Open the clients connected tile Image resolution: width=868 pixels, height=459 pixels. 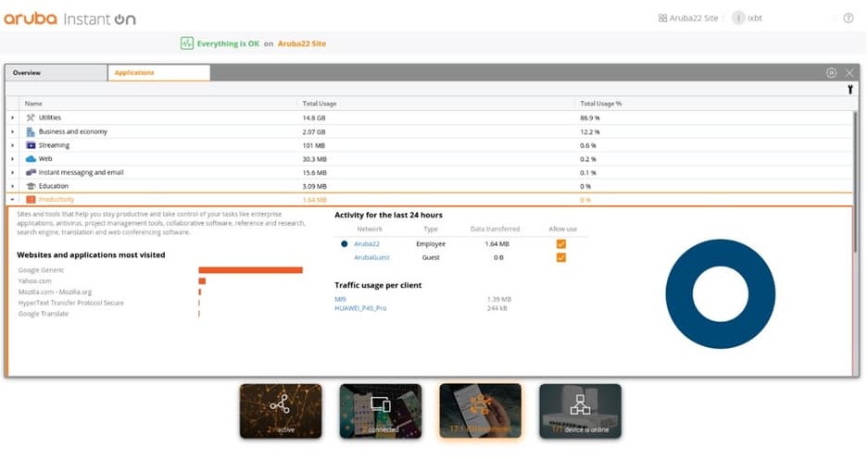381,411
